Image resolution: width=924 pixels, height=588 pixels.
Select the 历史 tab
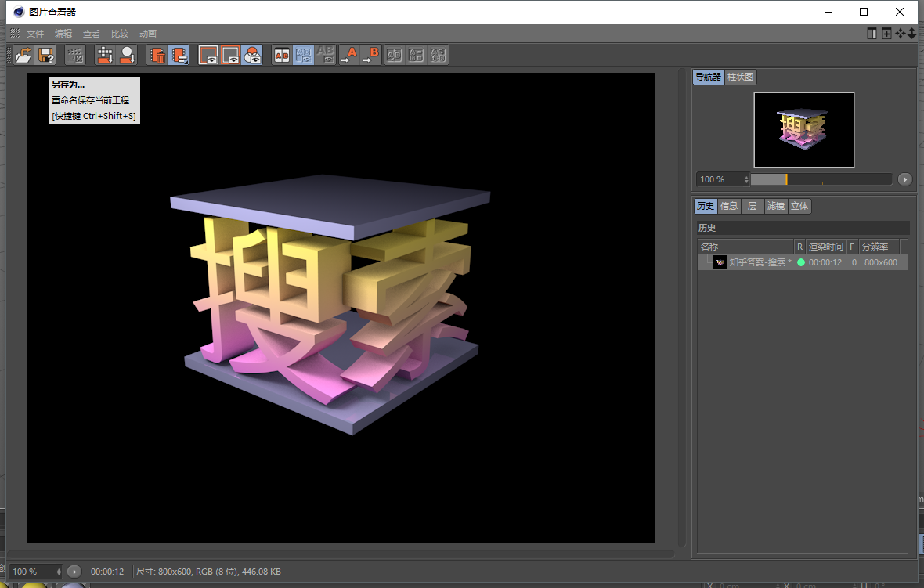[x=706, y=206]
